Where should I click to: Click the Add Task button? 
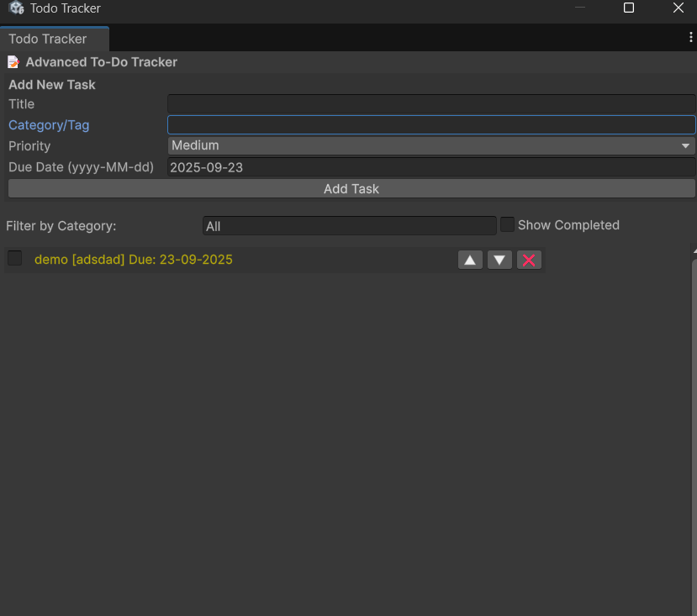coord(351,189)
